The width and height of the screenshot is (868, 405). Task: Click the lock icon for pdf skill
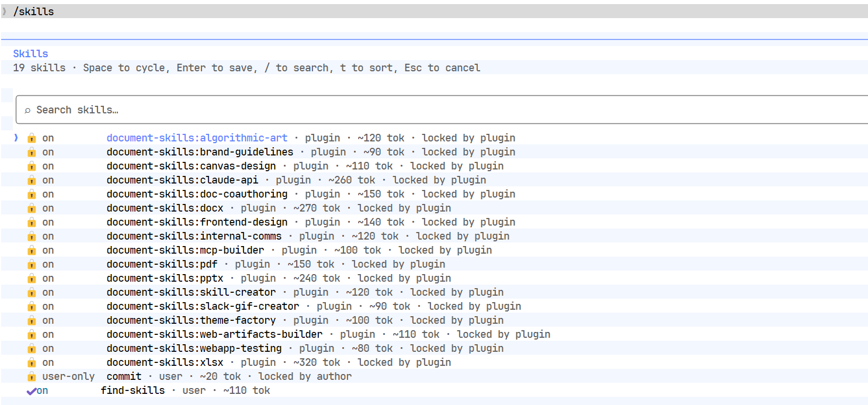click(32, 264)
